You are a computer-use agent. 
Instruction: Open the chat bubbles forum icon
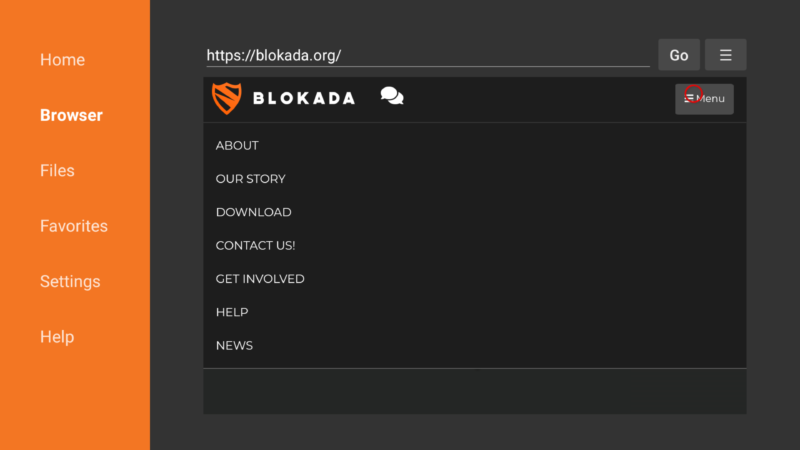tap(392, 96)
